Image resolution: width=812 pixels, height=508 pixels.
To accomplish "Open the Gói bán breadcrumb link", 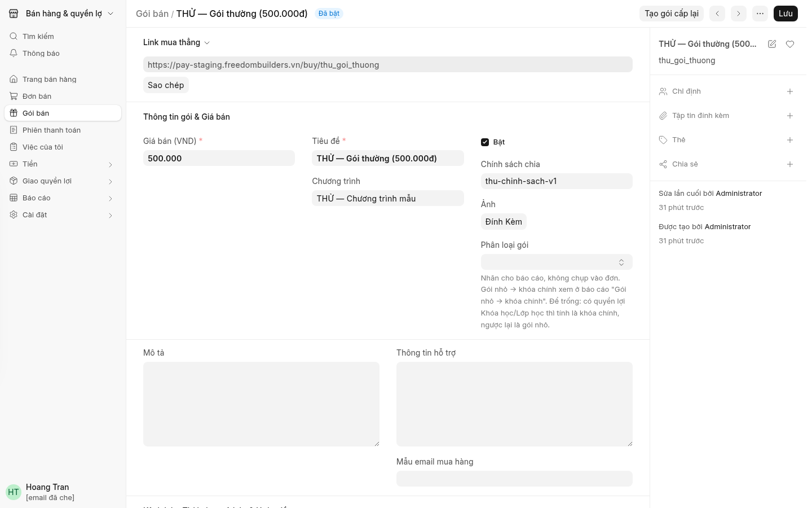I will [x=152, y=14].
